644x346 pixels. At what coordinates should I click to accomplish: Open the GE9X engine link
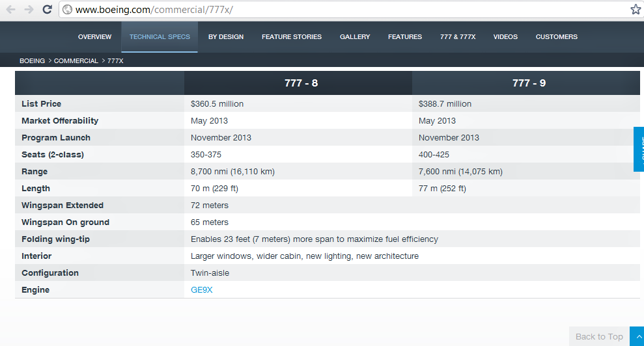coord(202,290)
